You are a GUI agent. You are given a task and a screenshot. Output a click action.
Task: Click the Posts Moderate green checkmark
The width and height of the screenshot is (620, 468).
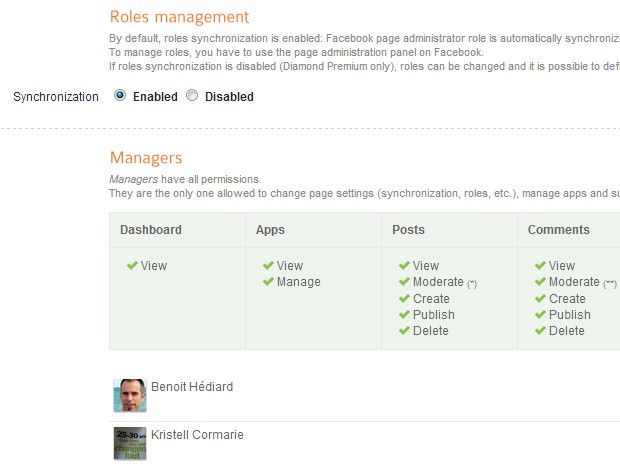(404, 282)
